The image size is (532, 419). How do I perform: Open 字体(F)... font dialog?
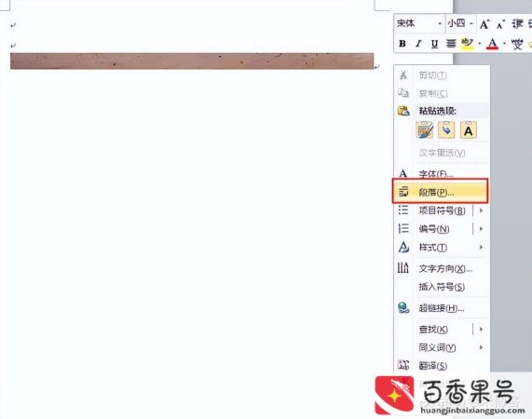click(x=436, y=174)
